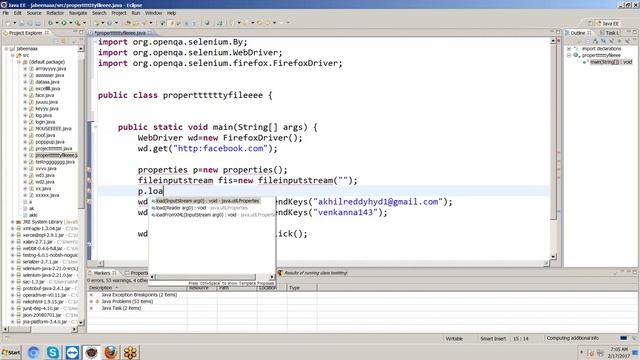Open TeamViewer from the taskbar
Screen dimensions: 640x360
[x=72, y=352]
